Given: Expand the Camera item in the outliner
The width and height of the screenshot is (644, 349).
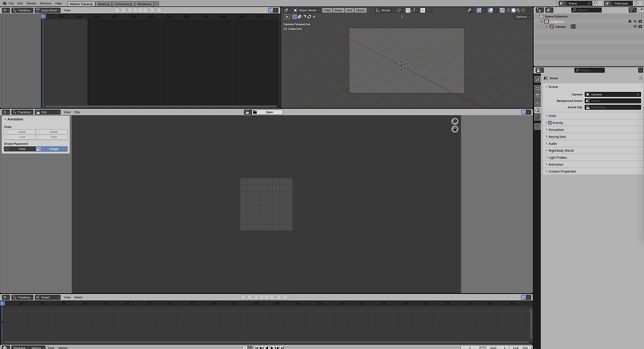Looking at the screenshot, I should pyautogui.click(x=546, y=27).
